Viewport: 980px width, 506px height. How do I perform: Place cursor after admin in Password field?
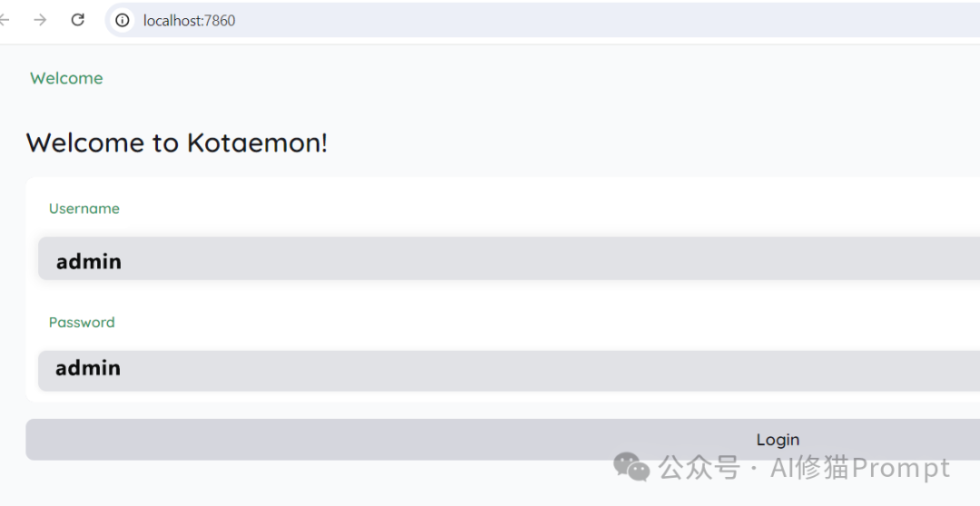click(x=122, y=368)
